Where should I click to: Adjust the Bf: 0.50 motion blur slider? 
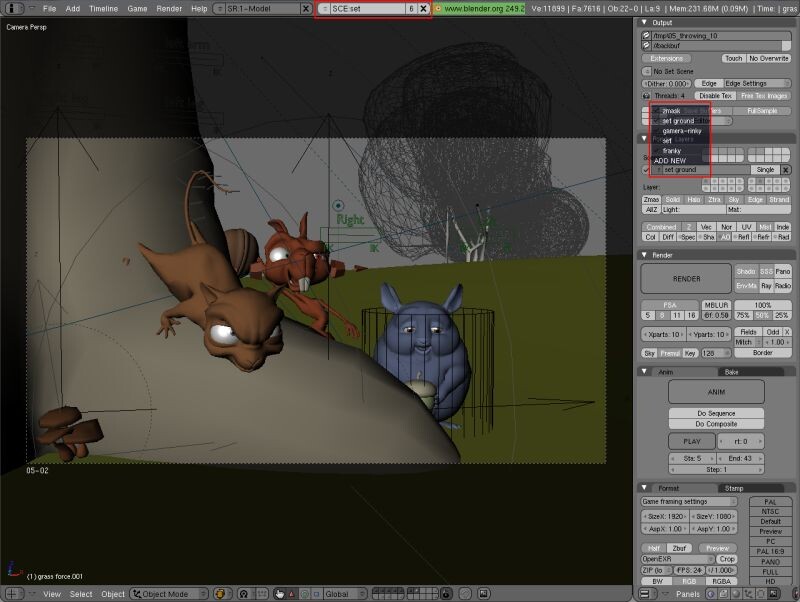click(x=716, y=315)
